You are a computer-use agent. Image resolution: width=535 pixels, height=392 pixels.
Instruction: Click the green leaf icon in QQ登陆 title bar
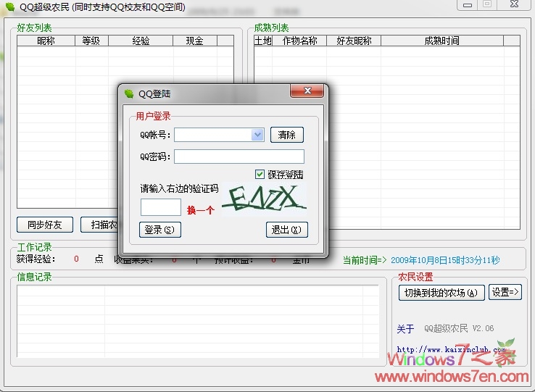[129, 93]
